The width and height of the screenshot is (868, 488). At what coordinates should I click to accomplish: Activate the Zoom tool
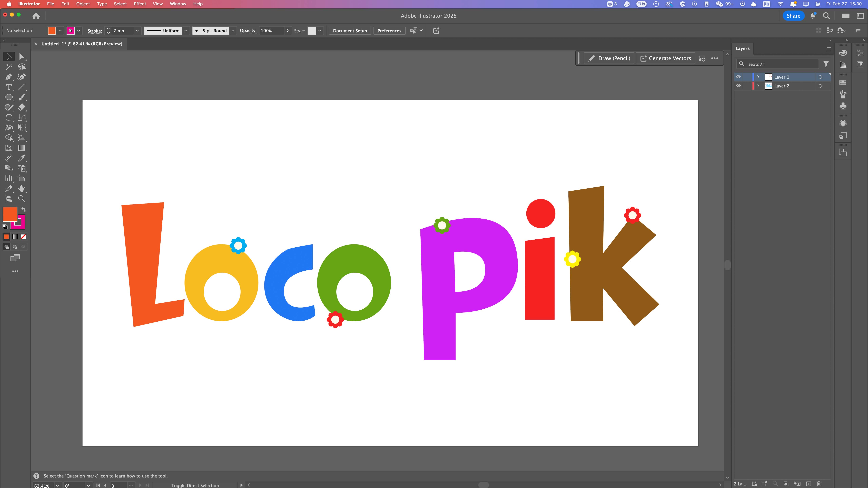click(22, 199)
